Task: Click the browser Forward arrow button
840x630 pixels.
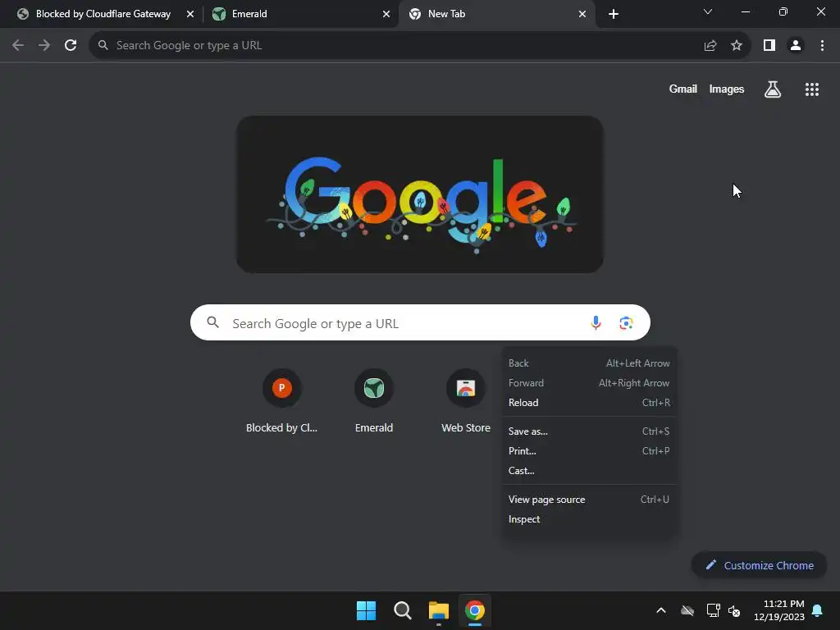Action: pos(44,46)
